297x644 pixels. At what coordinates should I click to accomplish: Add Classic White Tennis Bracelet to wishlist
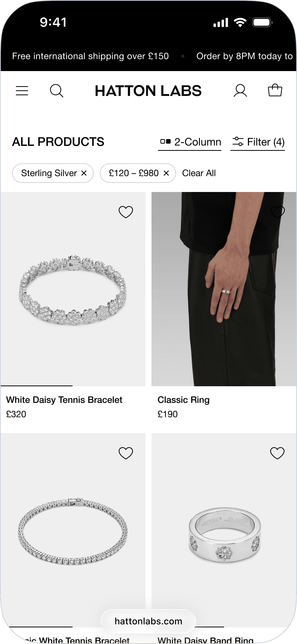point(126,453)
